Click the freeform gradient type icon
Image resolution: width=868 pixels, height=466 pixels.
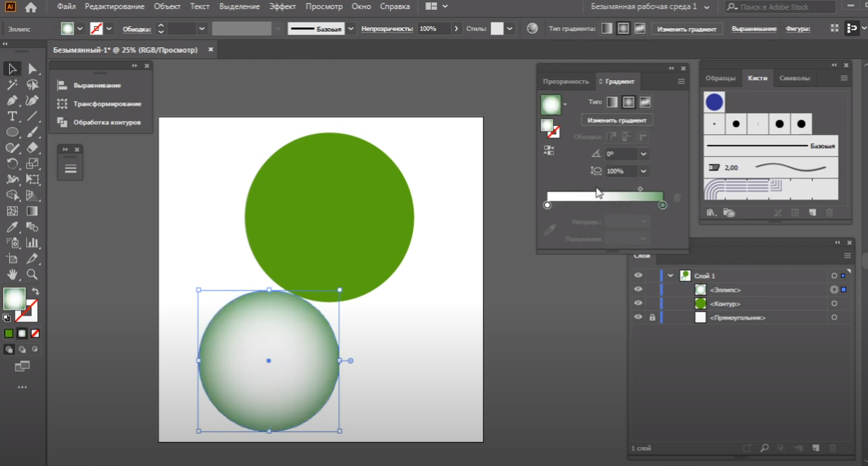pos(644,102)
